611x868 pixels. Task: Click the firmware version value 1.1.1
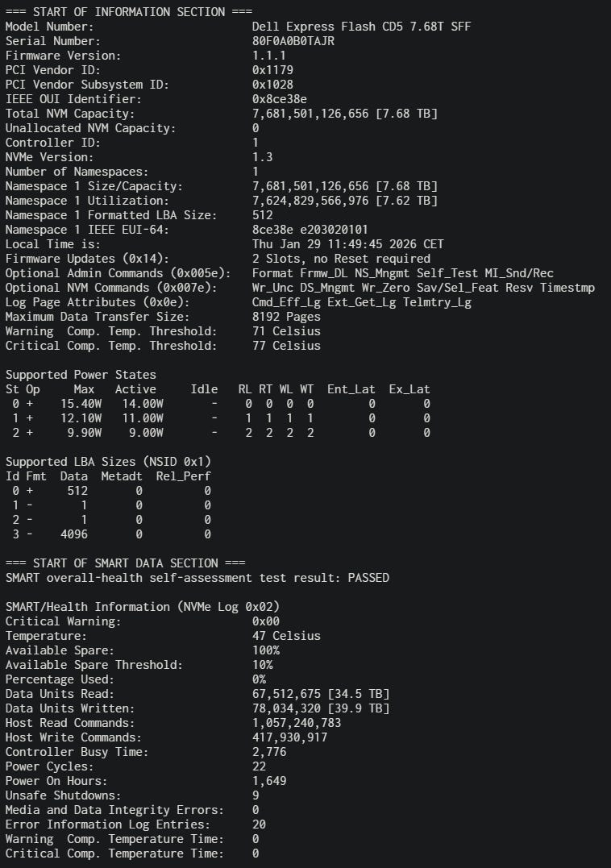(269, 56)
